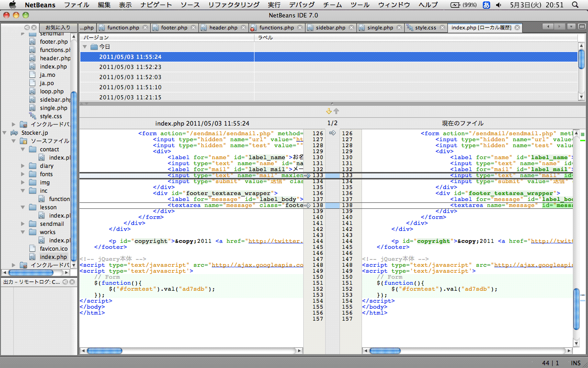Apply the revert arrow at line 133
Screen dimensions: 588x368
[307, 175]
